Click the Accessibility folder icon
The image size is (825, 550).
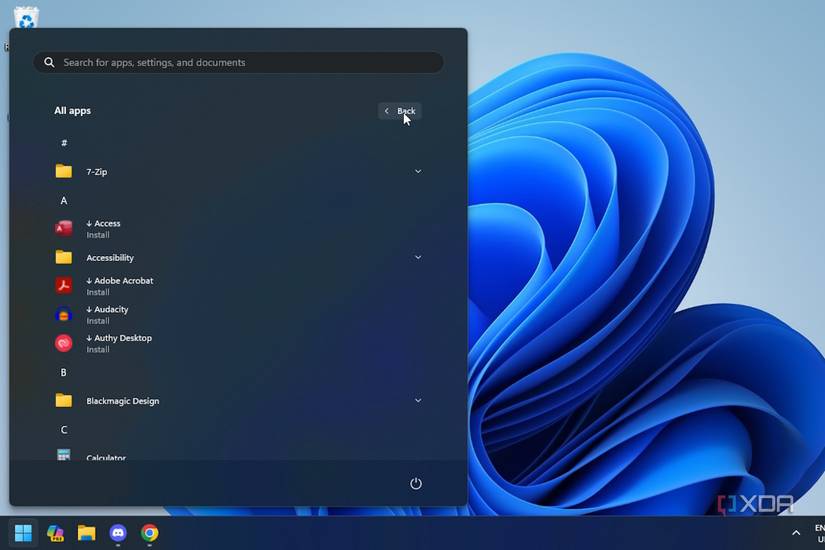pyautogui.click(x=64, y=257)
